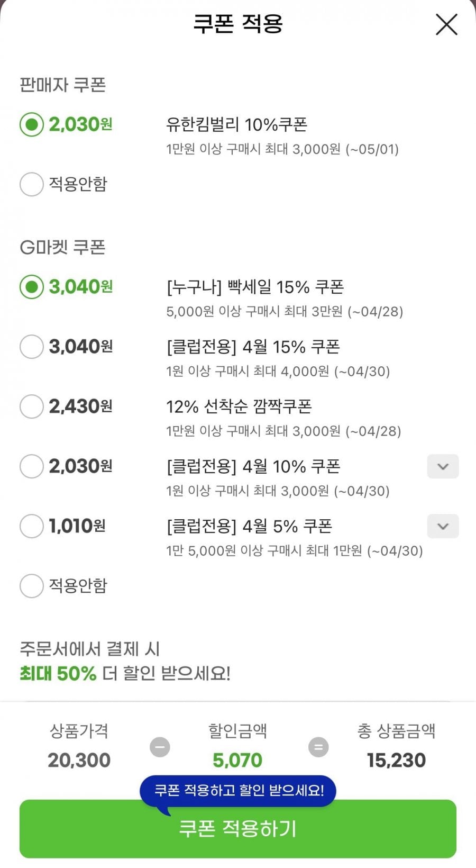Select the [누구나] 빡세일 15% coupon
The width and height of the screenshot is (476, 868).
pyautogui.click(x=32, y=287)
